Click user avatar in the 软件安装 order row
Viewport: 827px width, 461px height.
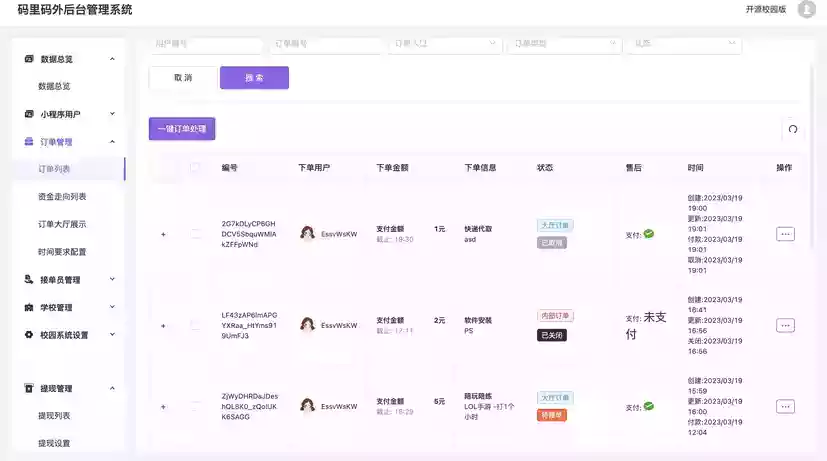307,324
